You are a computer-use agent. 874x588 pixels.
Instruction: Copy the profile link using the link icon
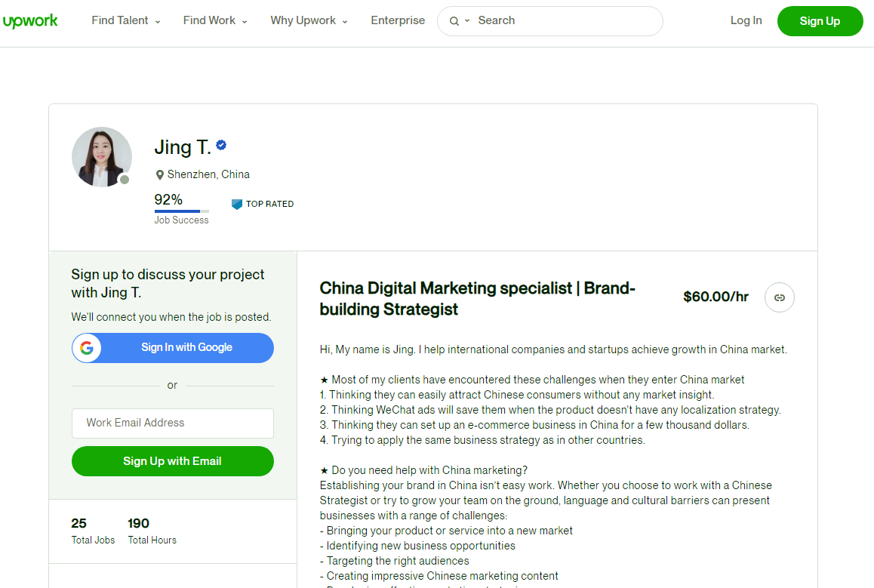(779, 297)
